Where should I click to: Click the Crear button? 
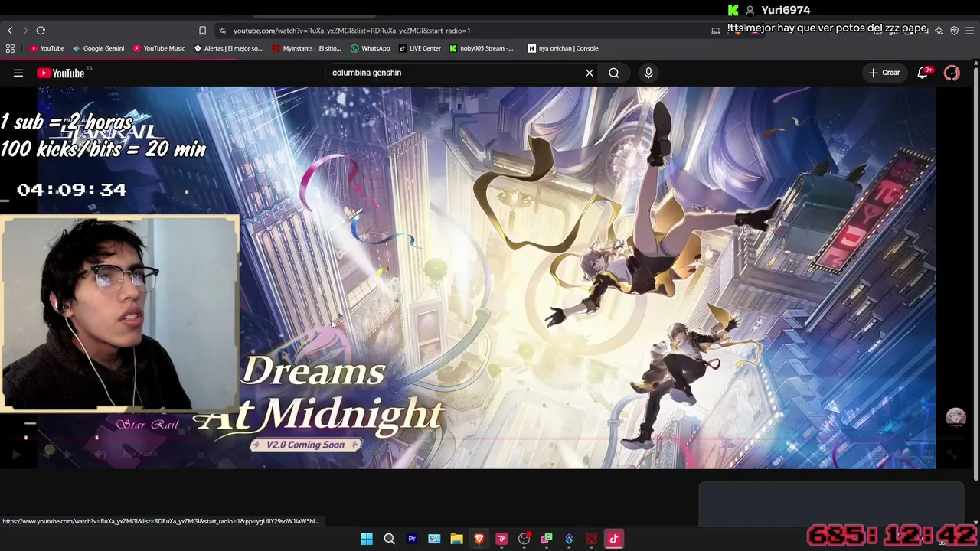tap(884, 73)
